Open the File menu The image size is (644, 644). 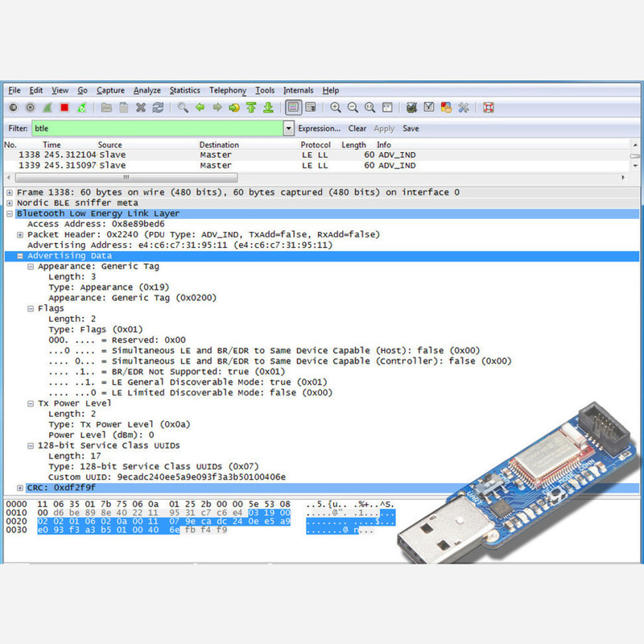point(14,90)
